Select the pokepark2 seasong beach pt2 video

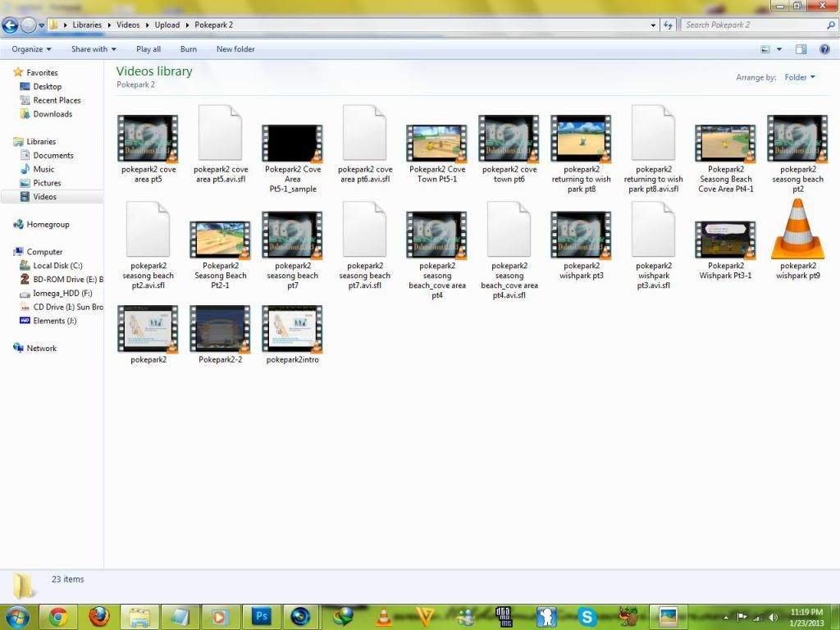797,153
